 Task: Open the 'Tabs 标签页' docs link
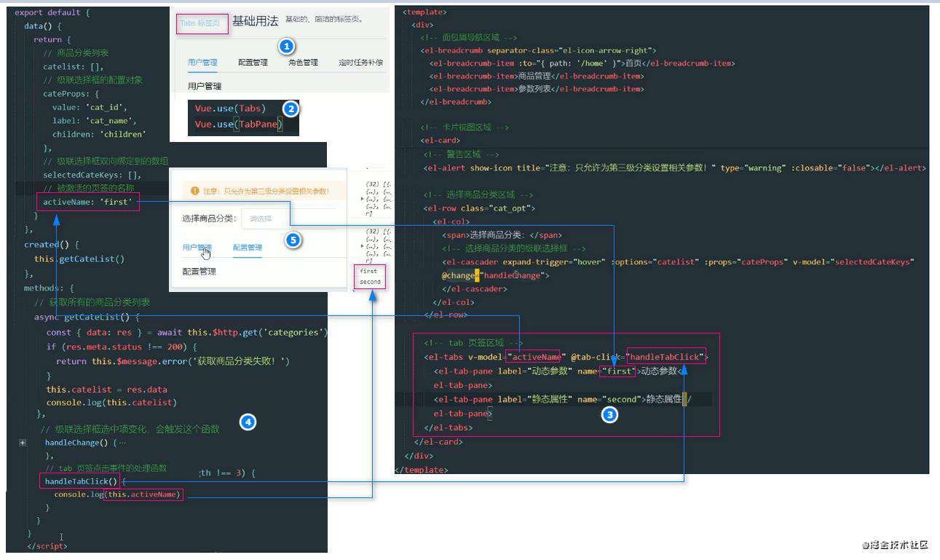point(201,23)
